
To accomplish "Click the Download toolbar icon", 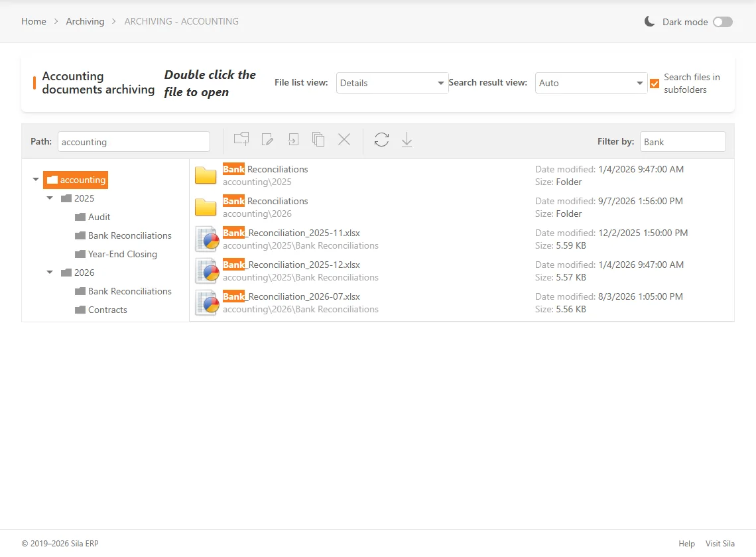I will click(x=407, y=139).
